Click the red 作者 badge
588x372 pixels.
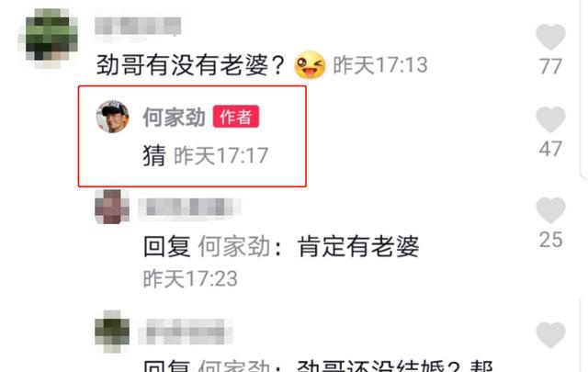coord(236,117)
